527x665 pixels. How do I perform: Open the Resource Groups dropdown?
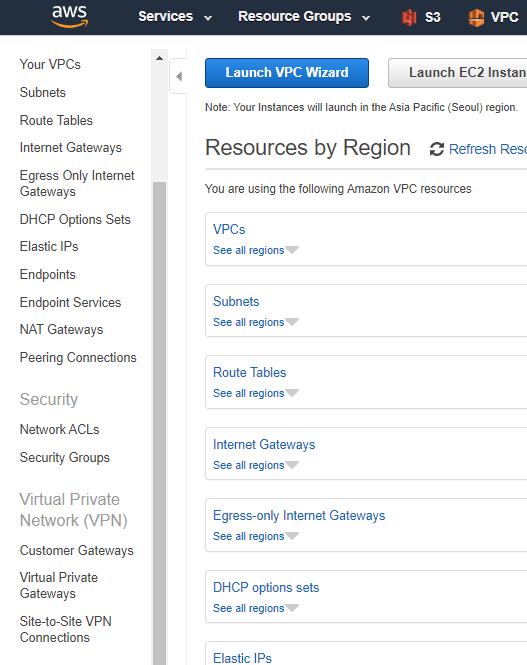click(304, 17)
